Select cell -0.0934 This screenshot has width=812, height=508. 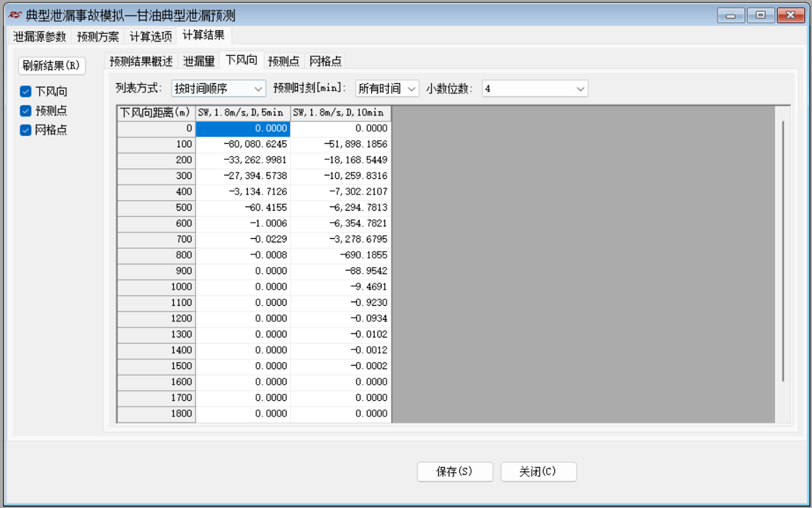point(341,318)
